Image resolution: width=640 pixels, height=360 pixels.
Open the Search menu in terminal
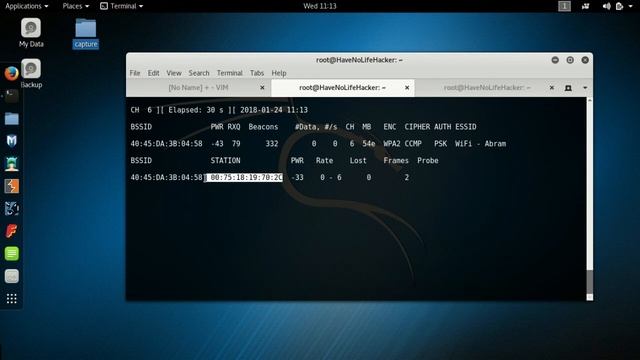(199, 73)
